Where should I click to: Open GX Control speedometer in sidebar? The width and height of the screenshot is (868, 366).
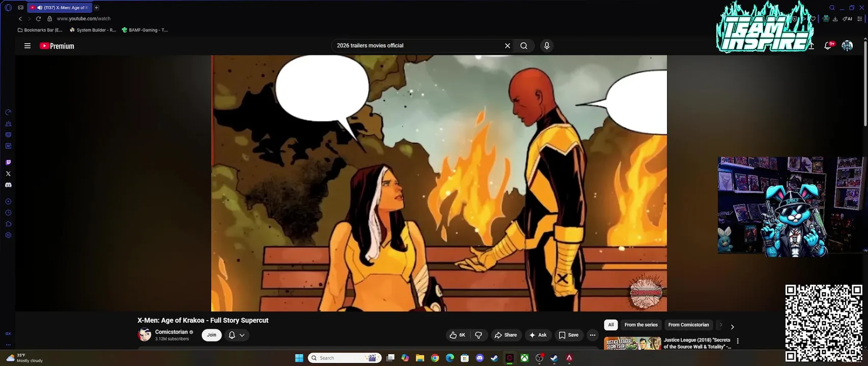(8, 112)
